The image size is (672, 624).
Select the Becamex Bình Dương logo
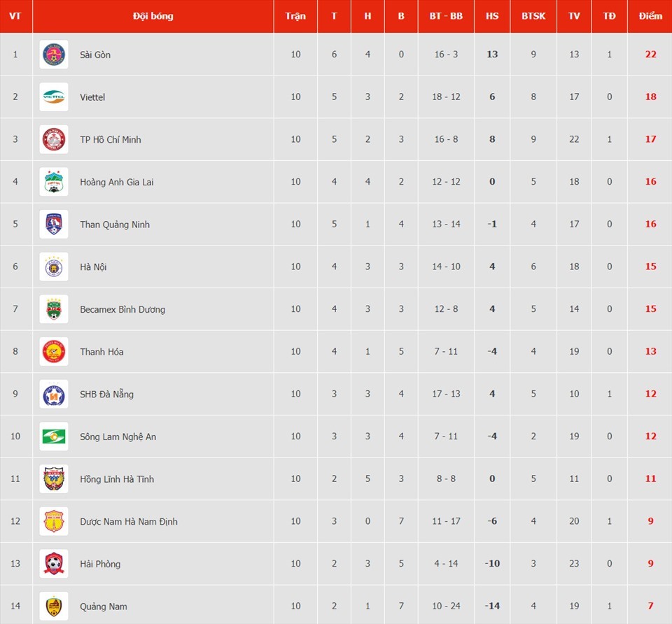[54, 309]
